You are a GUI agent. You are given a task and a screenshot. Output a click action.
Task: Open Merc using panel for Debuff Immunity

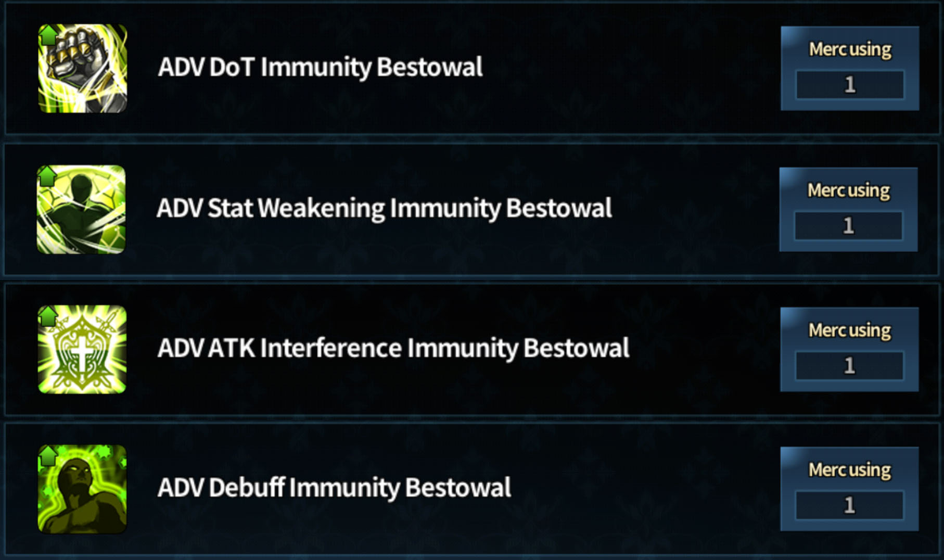coord(849,489)
